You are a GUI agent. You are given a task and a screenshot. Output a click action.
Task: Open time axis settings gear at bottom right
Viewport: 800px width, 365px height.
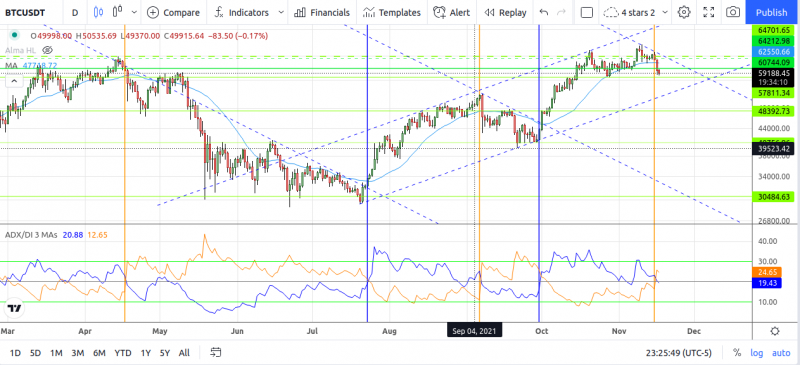[774, 331]
